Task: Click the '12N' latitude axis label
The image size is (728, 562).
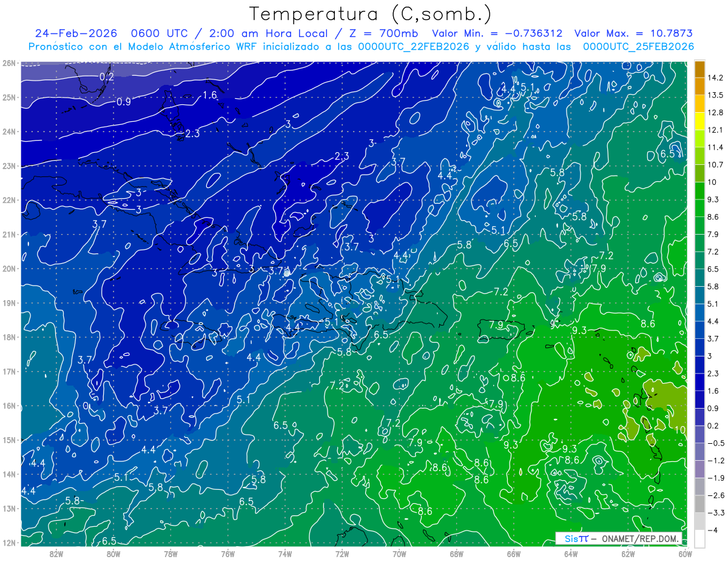Action: (x=9, y=543)
